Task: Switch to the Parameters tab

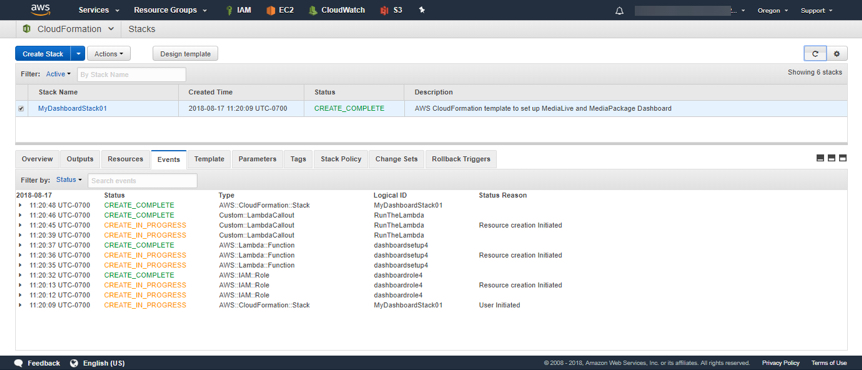Action: [257, 159]
